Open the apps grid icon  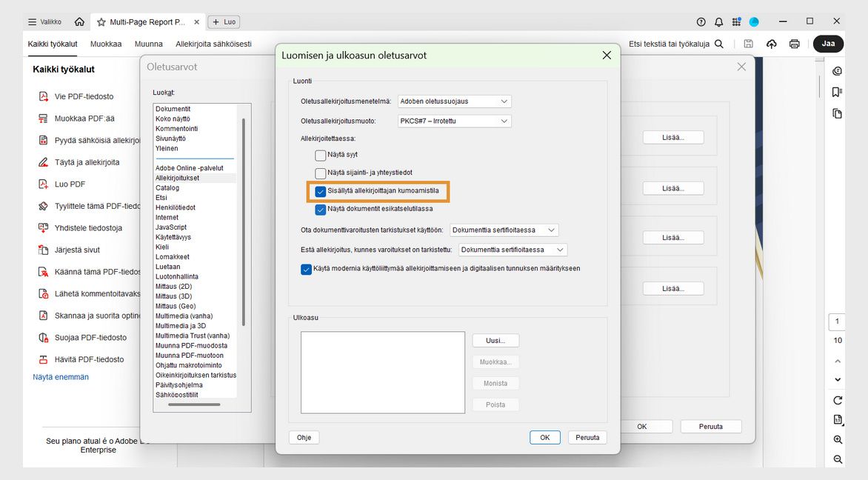(736, 22)
